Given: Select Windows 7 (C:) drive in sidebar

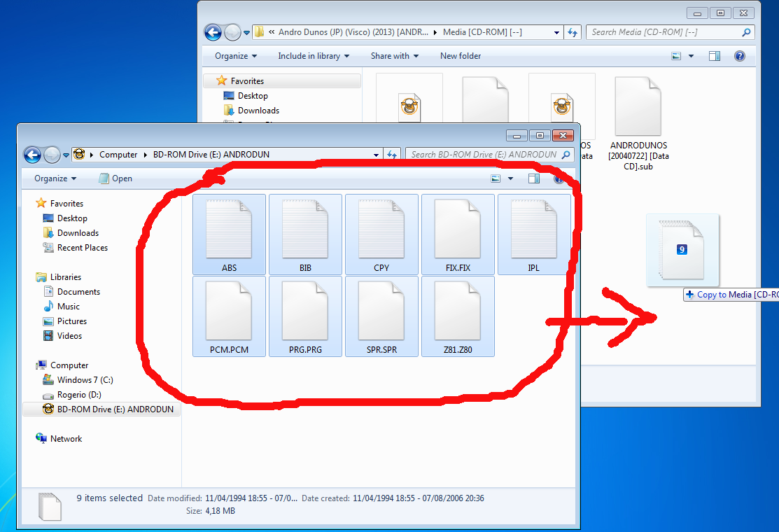Looking at the screenshot, I should [x=85, y=380].
